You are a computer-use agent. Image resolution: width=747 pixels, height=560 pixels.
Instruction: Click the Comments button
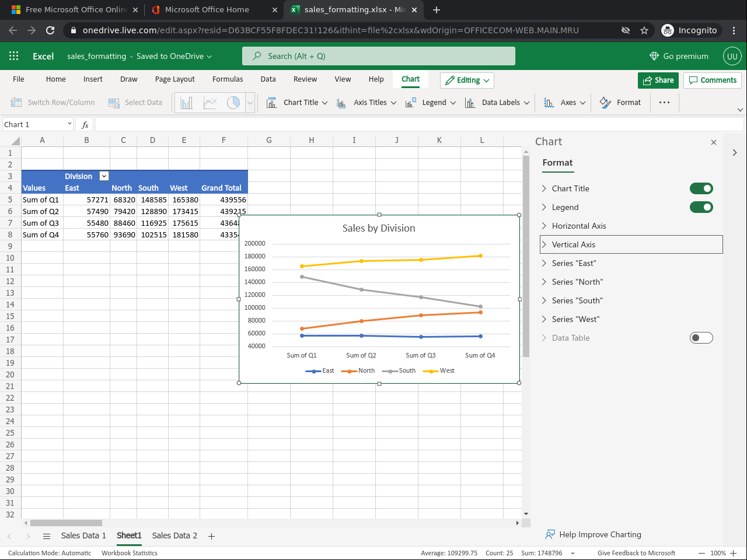(713, 80)
